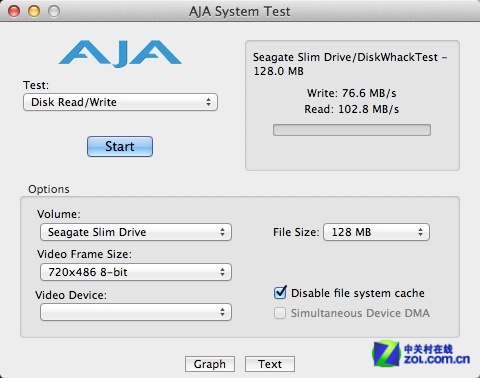
Task: Click the Options section label
Action: (49, 189)
